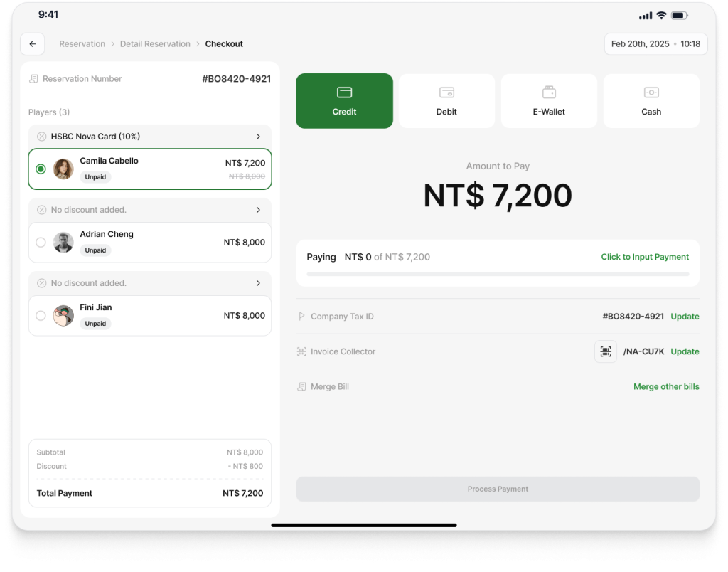Click the Company Tax ID flag icon

point(301,316)
